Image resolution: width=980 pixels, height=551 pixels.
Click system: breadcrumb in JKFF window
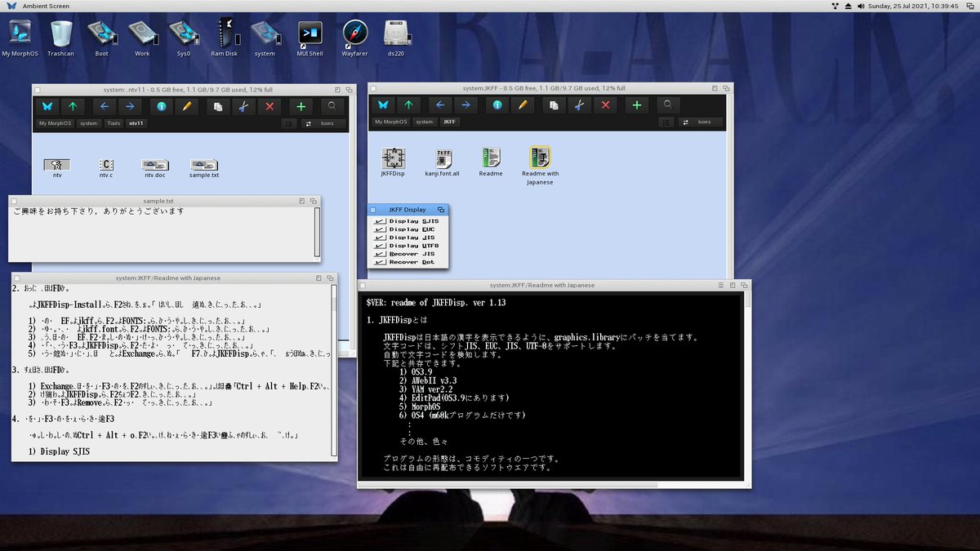tap(424, 122)
